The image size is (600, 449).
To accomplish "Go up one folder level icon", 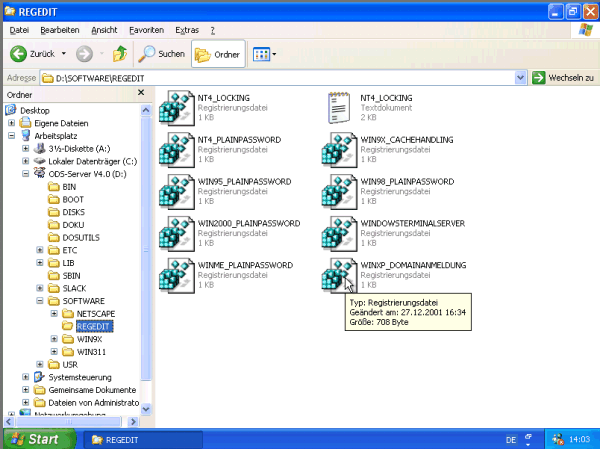I will 120,54.
